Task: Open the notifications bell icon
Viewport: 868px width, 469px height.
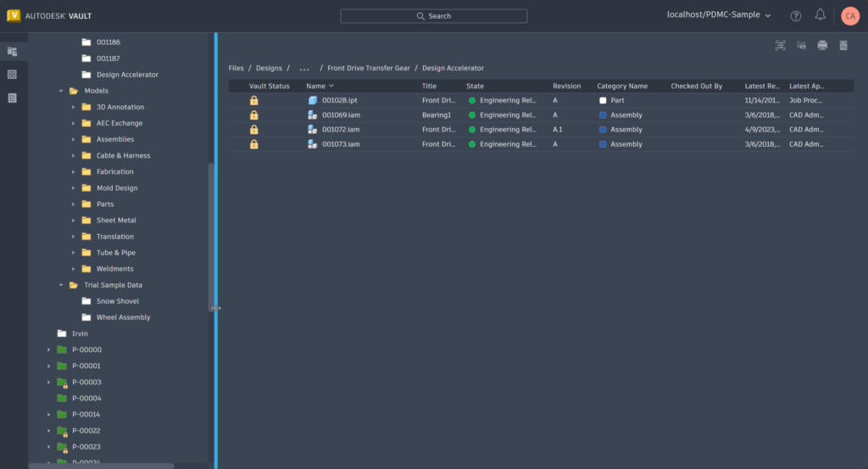Action: [x=820, y=15]
